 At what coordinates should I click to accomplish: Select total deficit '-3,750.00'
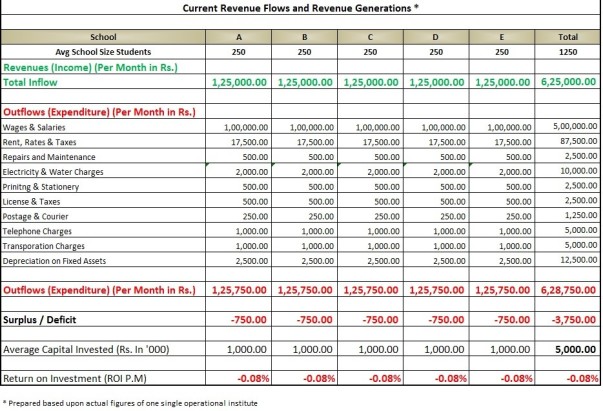point(573,320)
